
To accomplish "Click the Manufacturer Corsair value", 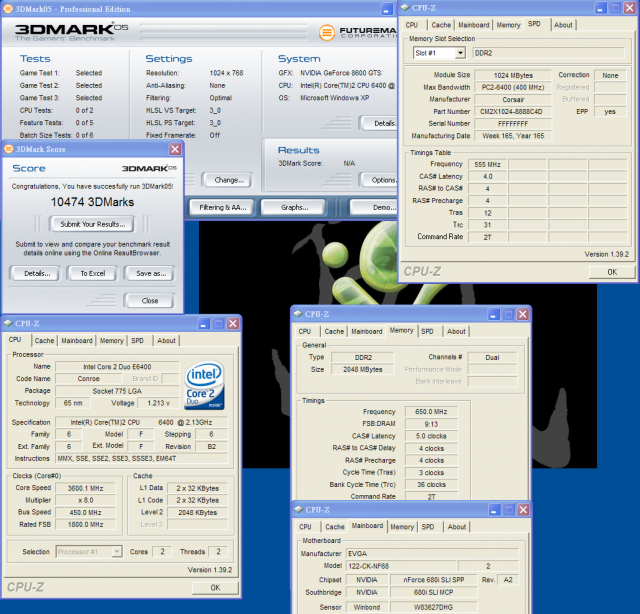I will (x=513, y=100).
